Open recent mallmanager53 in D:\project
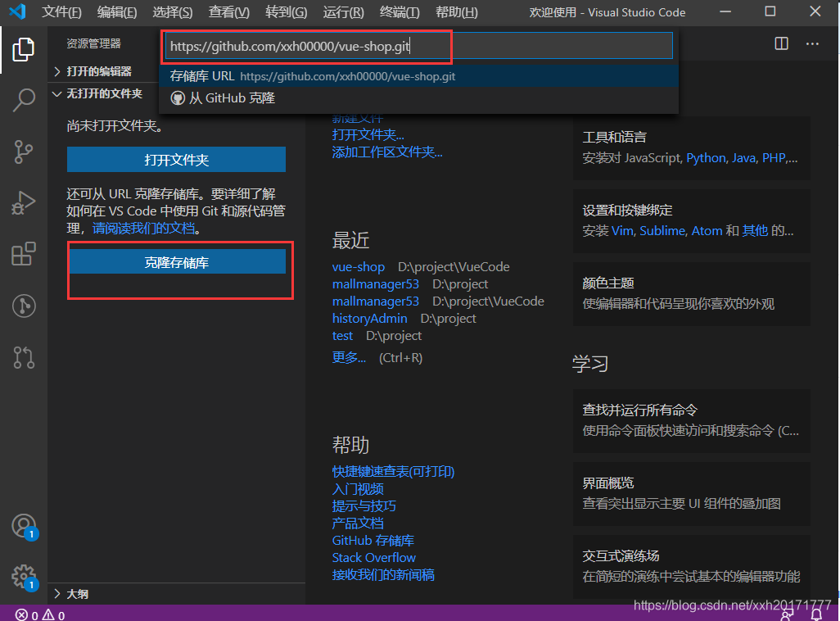 tap(376, 283)
